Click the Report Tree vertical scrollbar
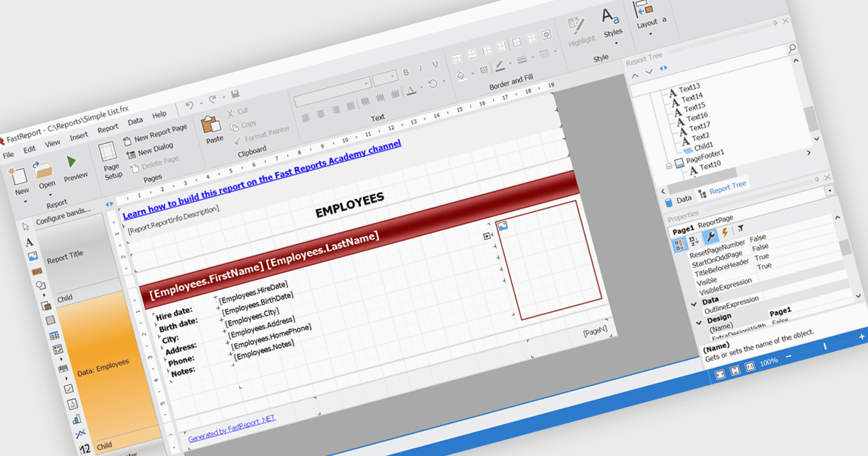The width and height of the screenshot is (868, 456). coord(812,119)
